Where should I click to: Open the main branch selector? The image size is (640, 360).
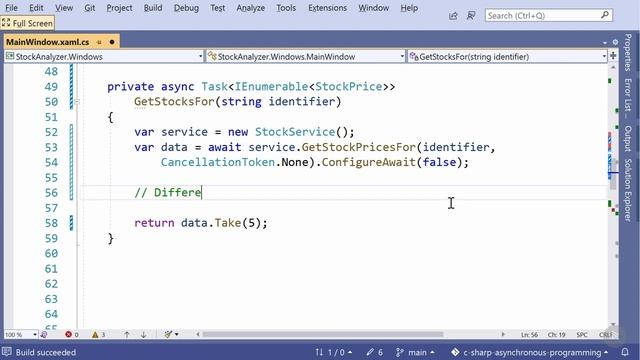(x=415, y=352)
